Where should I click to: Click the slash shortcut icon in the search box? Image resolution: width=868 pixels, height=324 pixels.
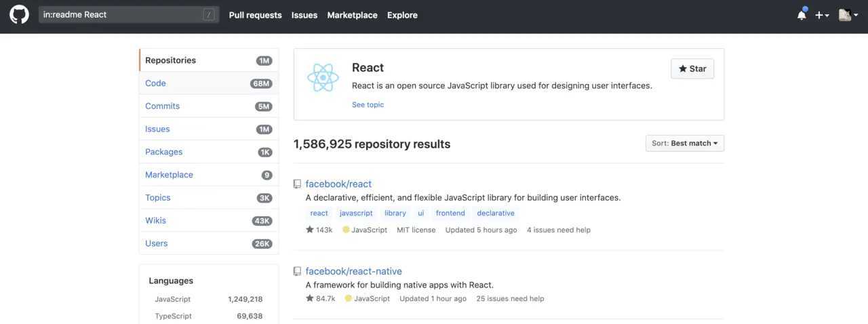point(209,14)
